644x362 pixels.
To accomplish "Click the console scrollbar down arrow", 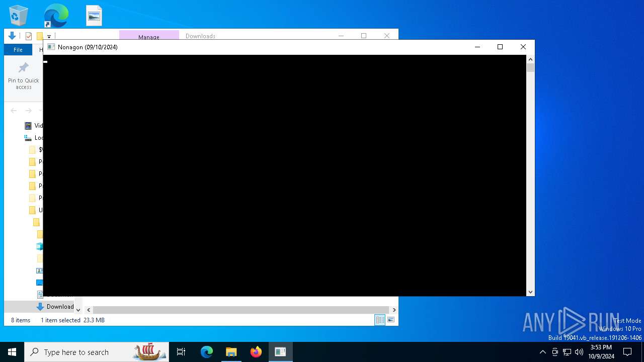I will coord(530,292).
